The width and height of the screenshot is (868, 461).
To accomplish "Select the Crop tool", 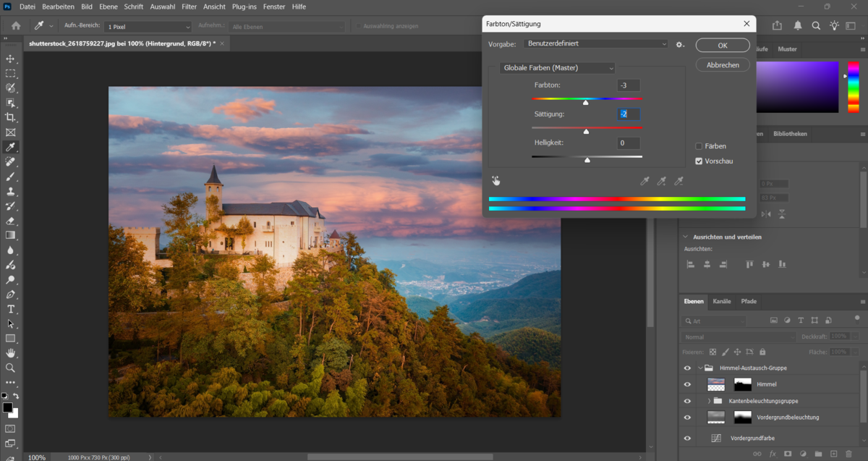I will tap(11, 117).
